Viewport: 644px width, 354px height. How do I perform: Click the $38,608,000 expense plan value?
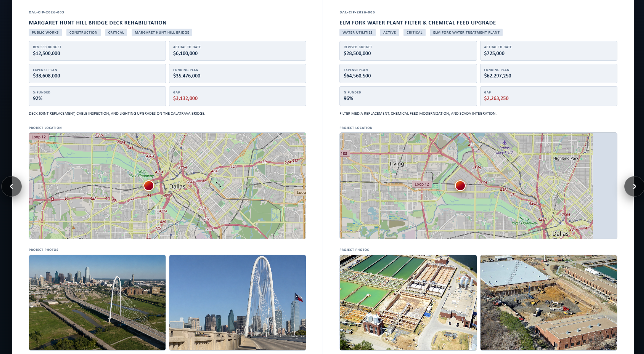click(46, 76)
